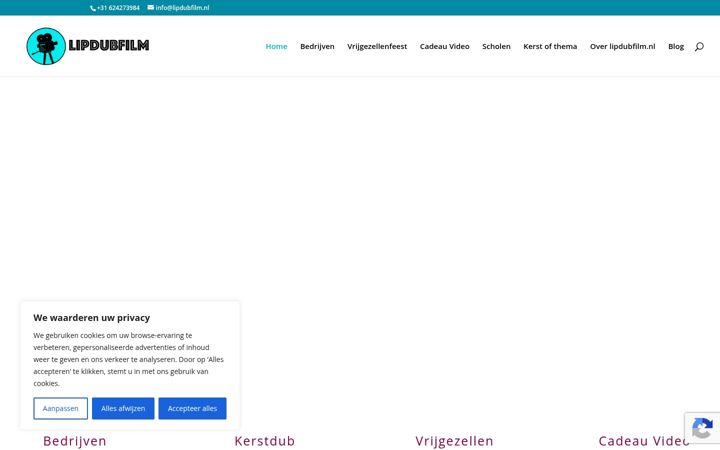Open the Bedrijven menu item

tap(317, 46)
